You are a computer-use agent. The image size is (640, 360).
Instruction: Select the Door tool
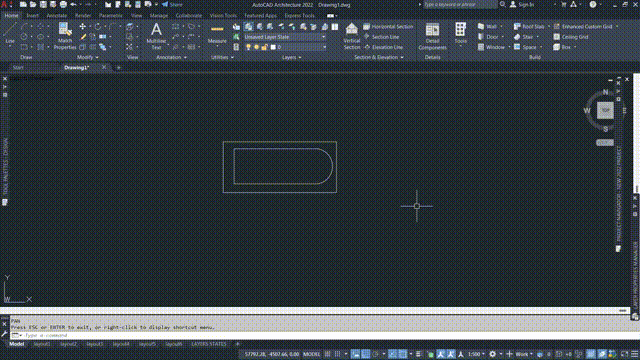(x=488, y=37)
